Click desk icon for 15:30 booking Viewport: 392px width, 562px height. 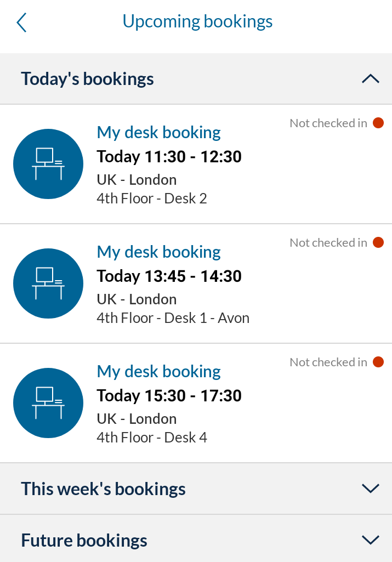(x=48, y=403)
